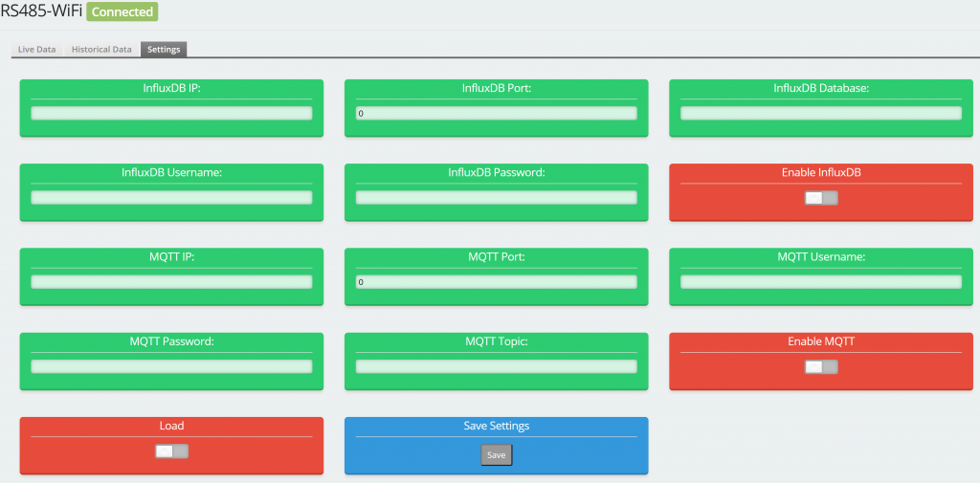Select the InfluxDB Database text box
The height and width of the screenshot is (483, 980).
pos(820,113)
